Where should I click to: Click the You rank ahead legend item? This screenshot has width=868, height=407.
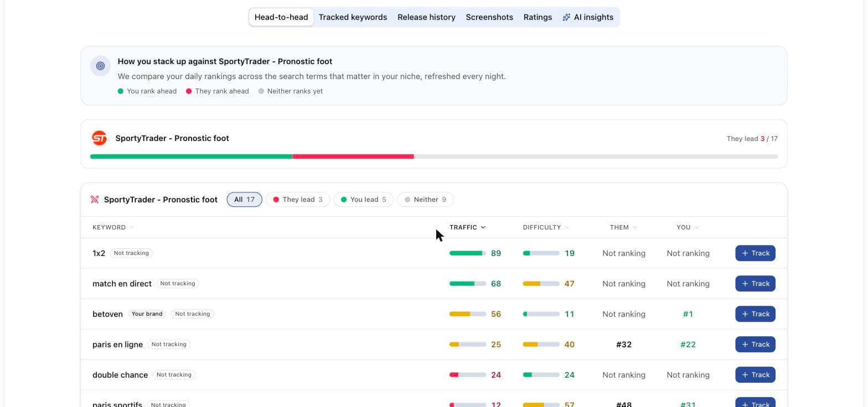coord(147,91)
